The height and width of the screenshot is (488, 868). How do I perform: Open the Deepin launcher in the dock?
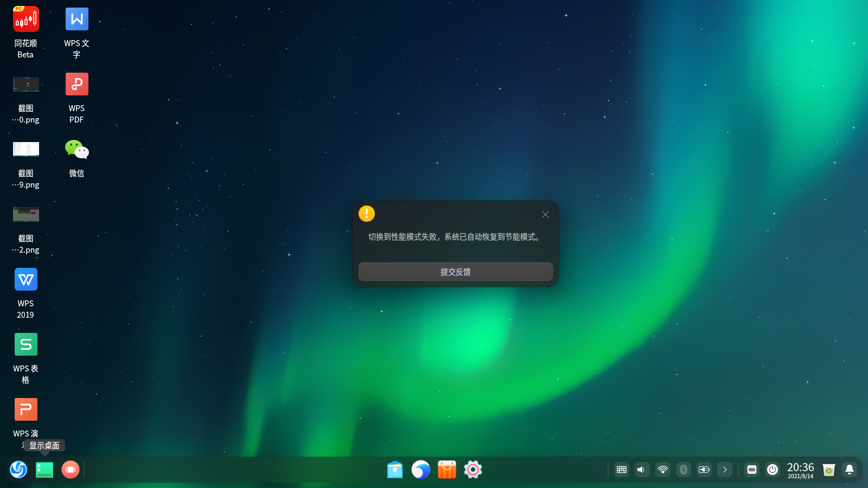pos(18,470)
